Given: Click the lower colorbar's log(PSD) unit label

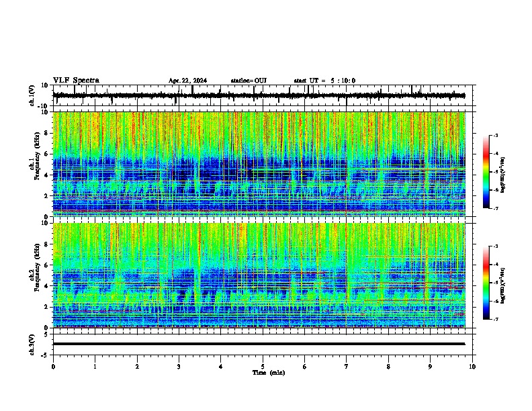Looking at the screenshot, I should (x=503, y=285).
